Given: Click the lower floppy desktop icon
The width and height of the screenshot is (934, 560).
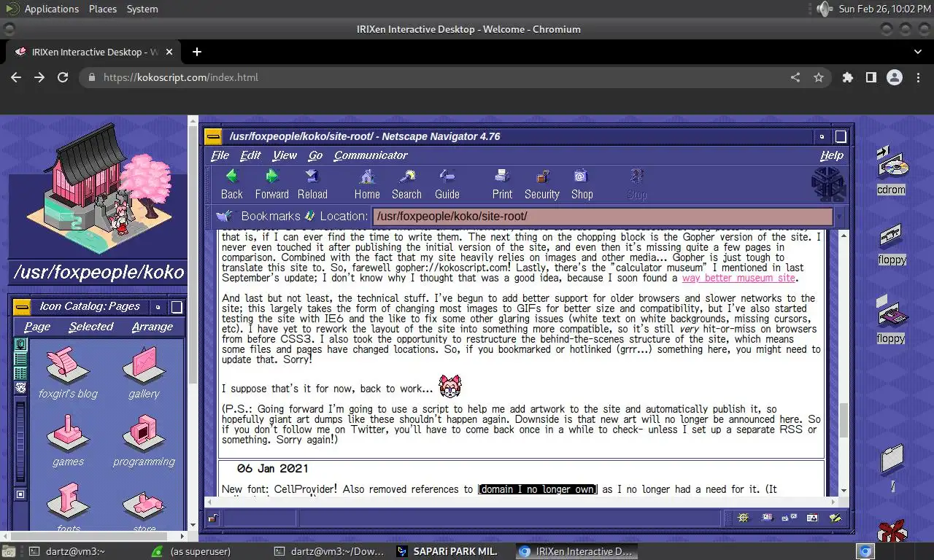Looking at the screenshot, I should pyautogui.click(x=891, y=312).
